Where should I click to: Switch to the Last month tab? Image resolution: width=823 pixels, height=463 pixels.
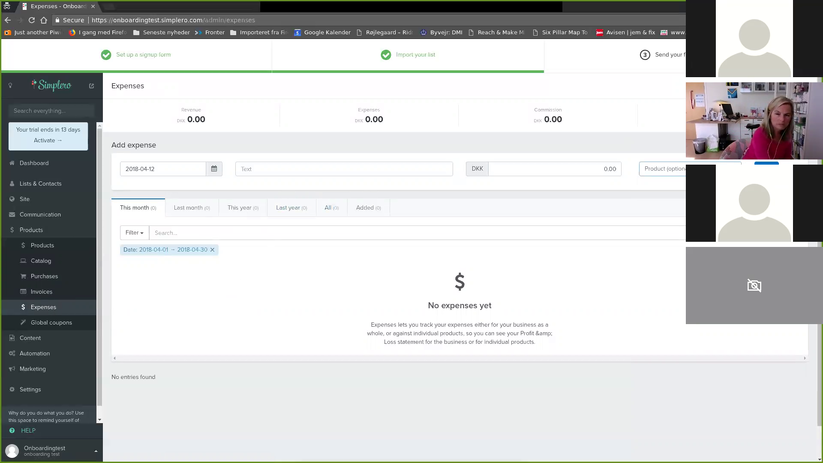click(x=192, y=208)
